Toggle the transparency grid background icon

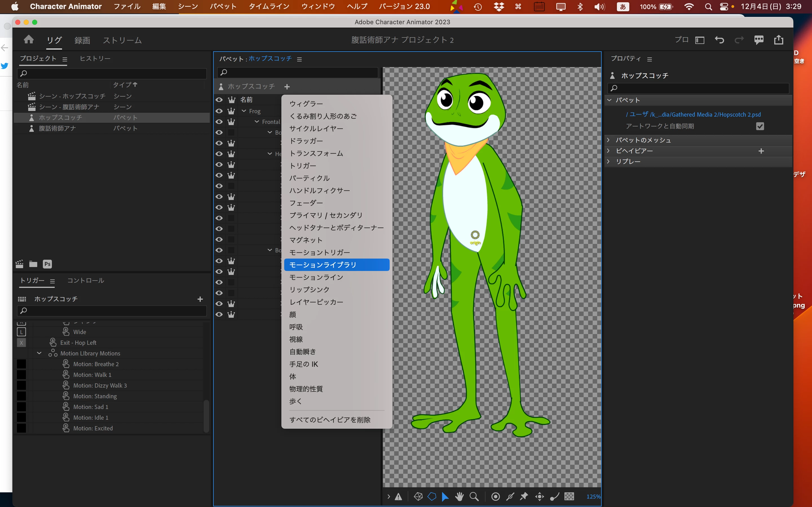[569, 496]
